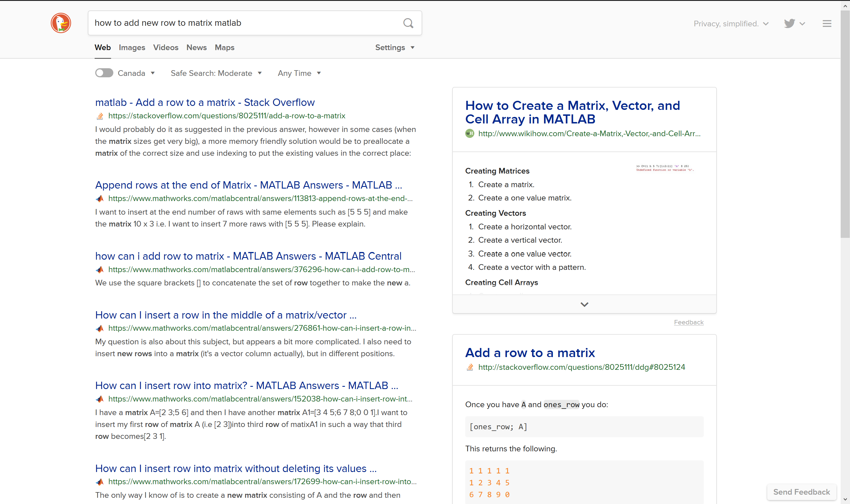Open the Canada region dropdown
The width and height of the screenshot is (850, 504).
point(136,73)
